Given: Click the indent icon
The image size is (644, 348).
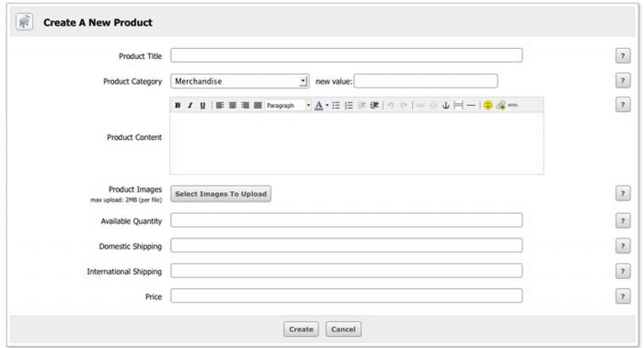Looking at the screenshot, I should [374, 105].
